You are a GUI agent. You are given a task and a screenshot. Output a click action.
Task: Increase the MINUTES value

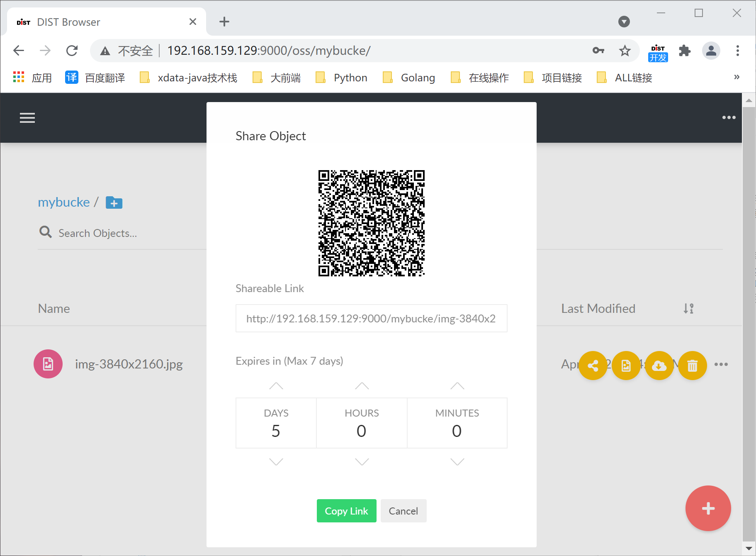click(457, 386)
